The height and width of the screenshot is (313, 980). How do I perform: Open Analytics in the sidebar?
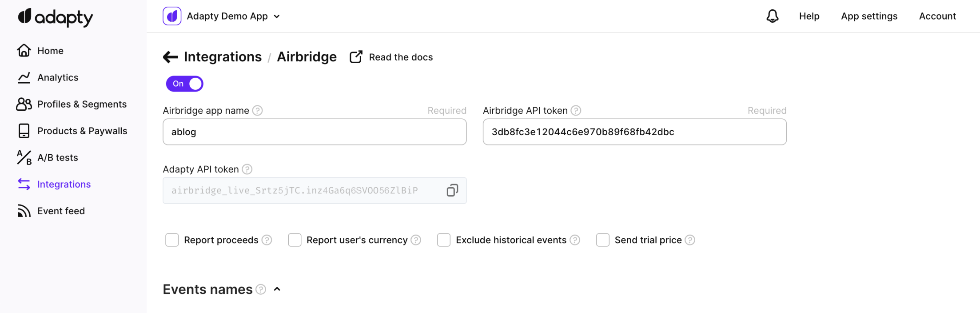(58, 77)
